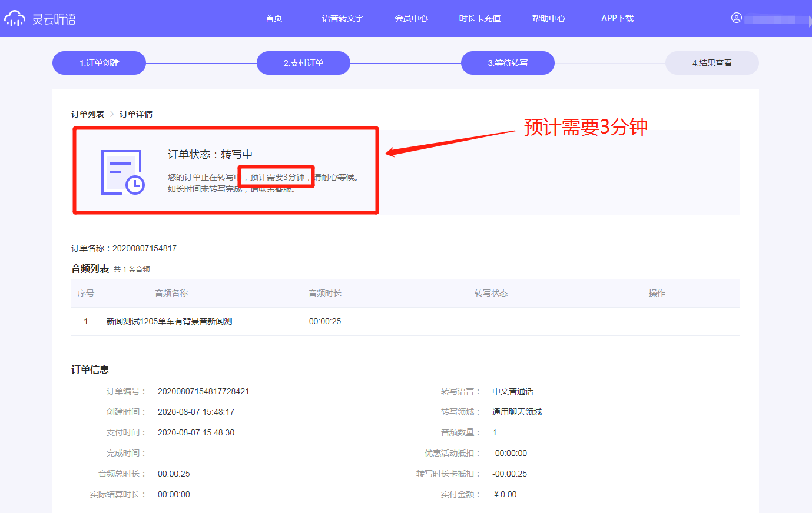The image size is (812, 513).
Task: Click the user account avatar icon
Action: (736, 18)
